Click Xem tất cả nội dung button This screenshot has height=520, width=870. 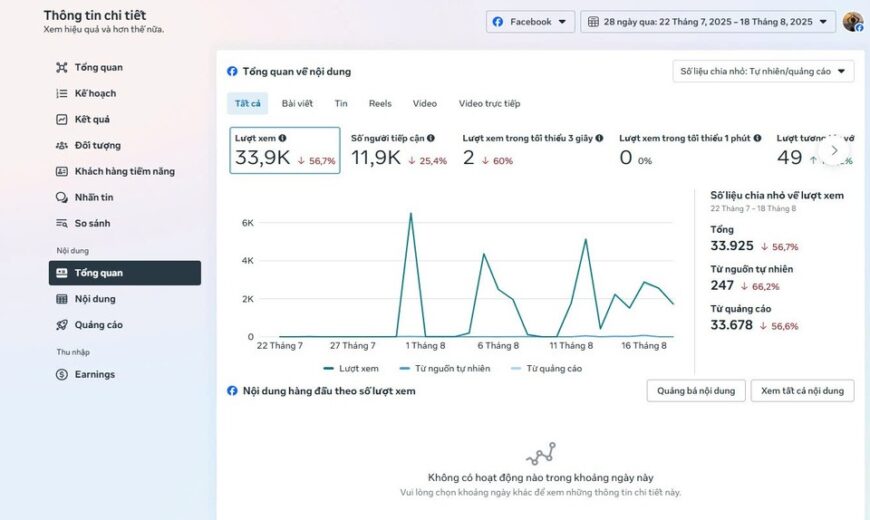[x=802, y=391]
